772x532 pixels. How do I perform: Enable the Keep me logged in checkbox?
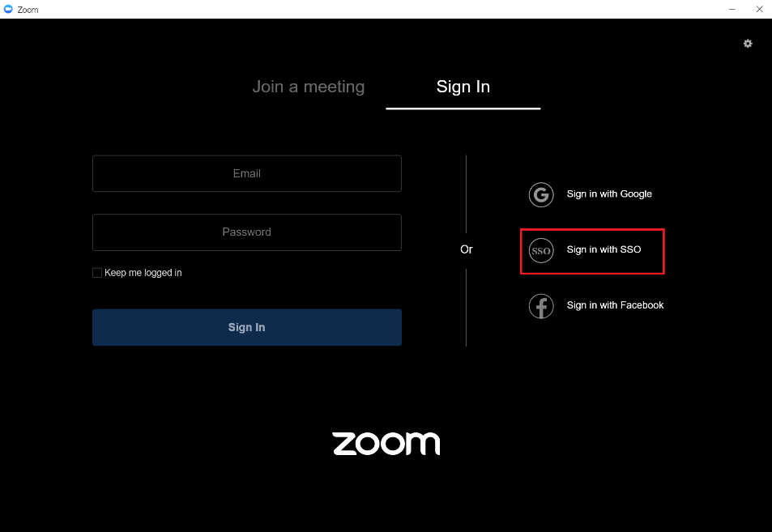pos(97,273)
